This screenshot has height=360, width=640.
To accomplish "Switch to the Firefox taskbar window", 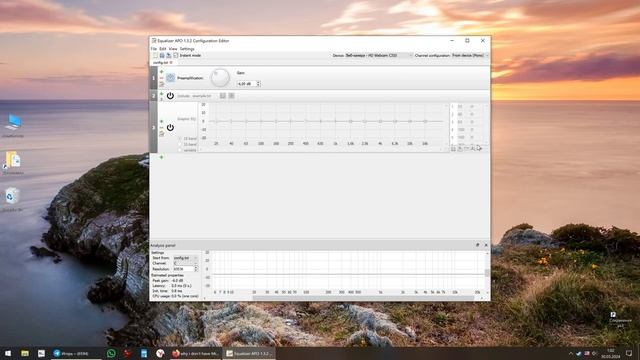I will pyautogui.click(x=195, y=353).
